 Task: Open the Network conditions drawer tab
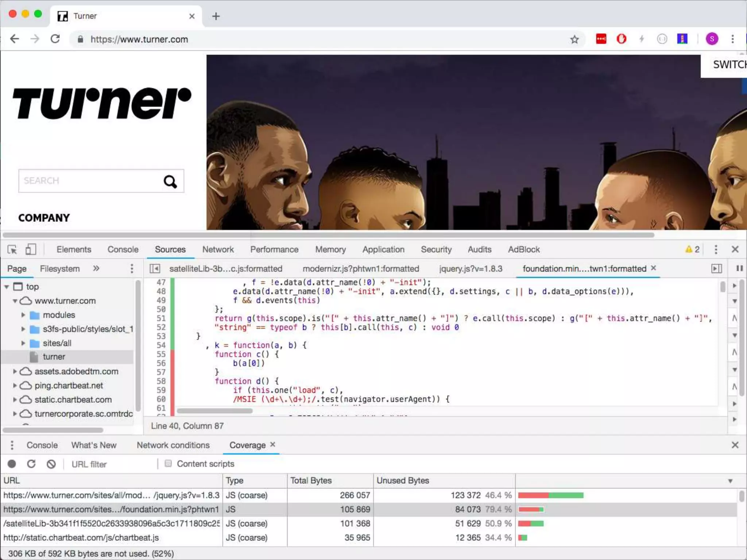pos(173,445)
